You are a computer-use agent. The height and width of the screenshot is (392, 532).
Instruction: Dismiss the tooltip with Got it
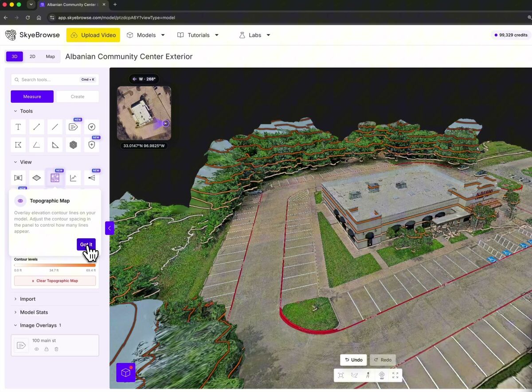86,245
